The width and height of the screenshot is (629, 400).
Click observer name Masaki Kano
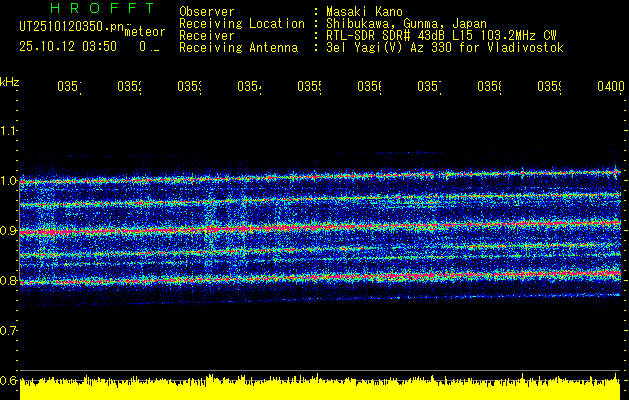point(364,12)
